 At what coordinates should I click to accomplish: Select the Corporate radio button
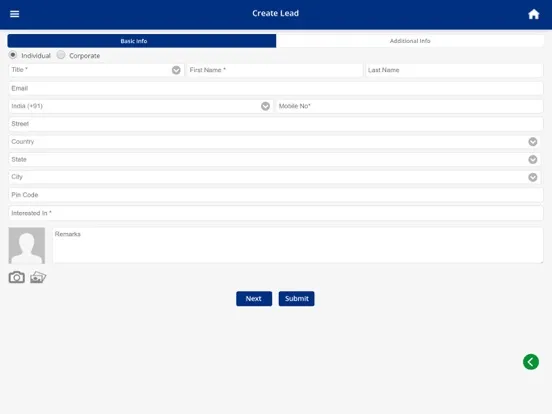61,55
